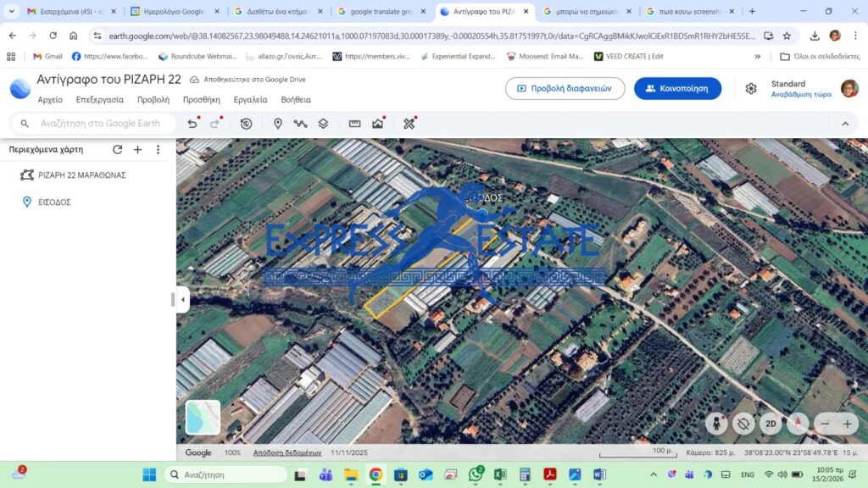Collapse the toolbar with chevron up
Screen dimensions: 868x488
point(845,124)
